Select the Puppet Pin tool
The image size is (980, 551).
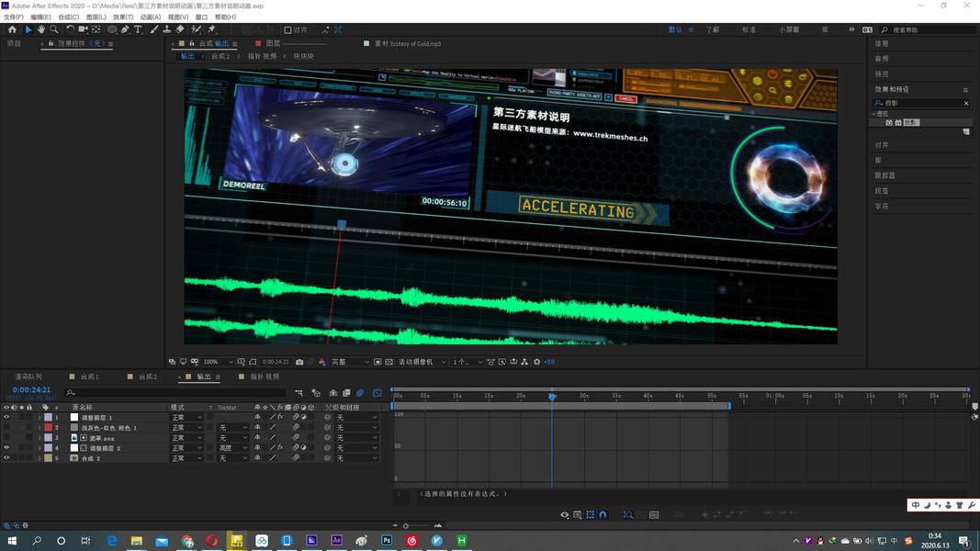click(x=212, y=29)
